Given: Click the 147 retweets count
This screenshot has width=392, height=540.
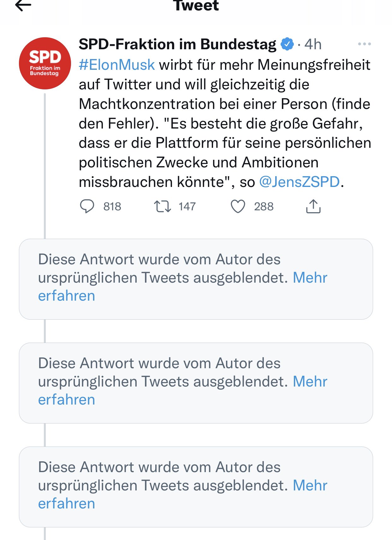Looking at the screenshot, I should point(187,207).
